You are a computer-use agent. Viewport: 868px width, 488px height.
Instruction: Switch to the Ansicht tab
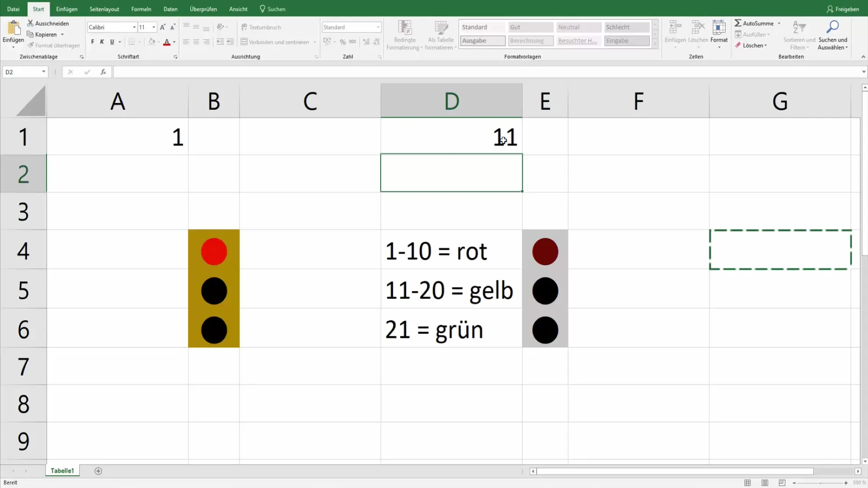(238, 9)
